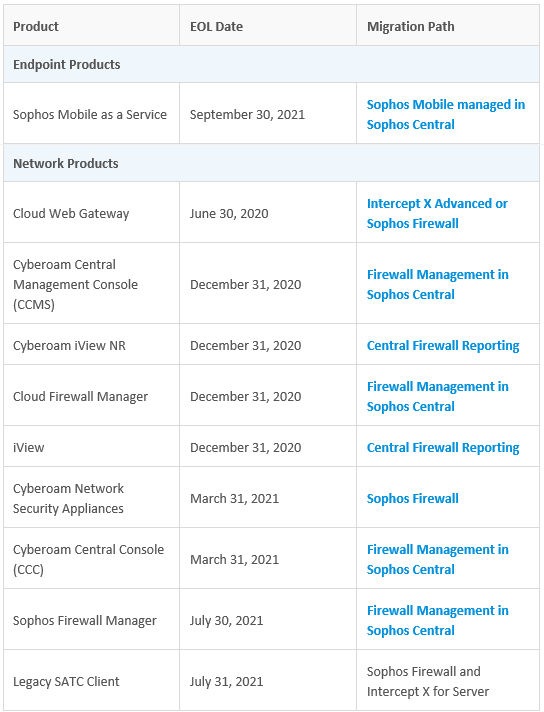Click the Sophos Firewall and Intercept X for Server text
This screenshot has height=712, width=544.
(x=428, y=681)
